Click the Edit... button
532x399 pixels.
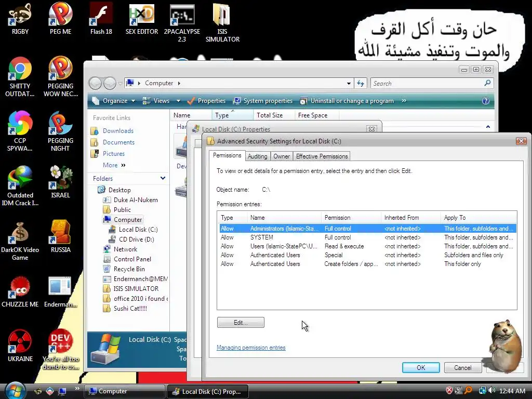coord(241,322)
